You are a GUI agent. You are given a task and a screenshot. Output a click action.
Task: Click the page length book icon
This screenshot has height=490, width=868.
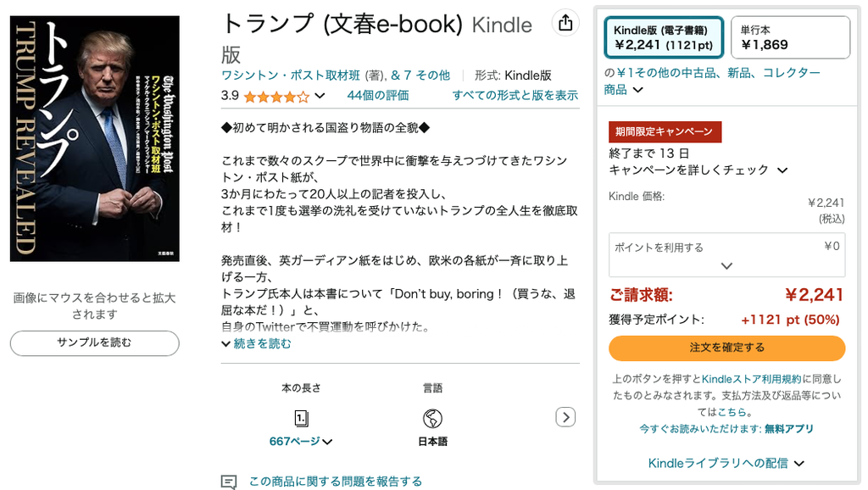301,417
